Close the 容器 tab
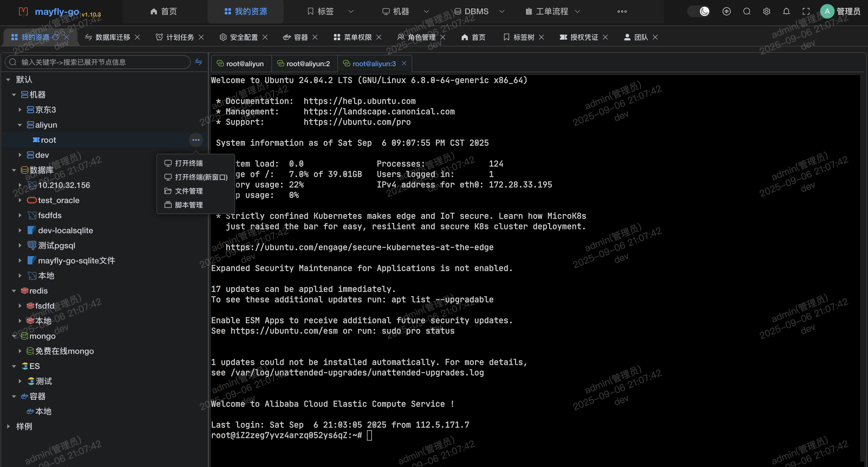Image resolution: width=868 pixels, height=467 pixels. pos(315,37)
